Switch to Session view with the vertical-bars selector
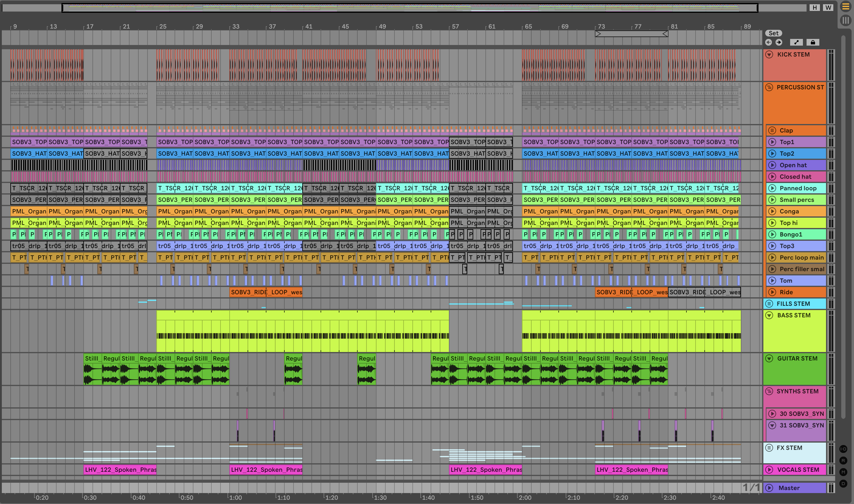 tap(845, 20)
